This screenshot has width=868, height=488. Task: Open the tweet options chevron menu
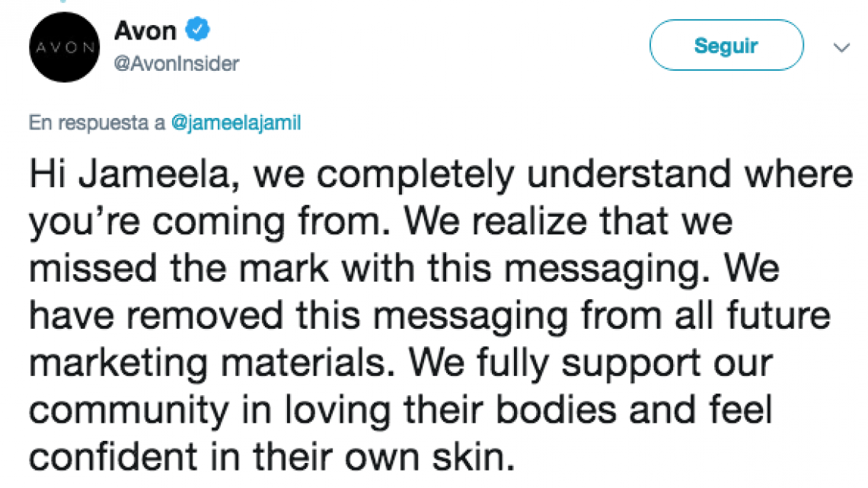tap(841, 47)
